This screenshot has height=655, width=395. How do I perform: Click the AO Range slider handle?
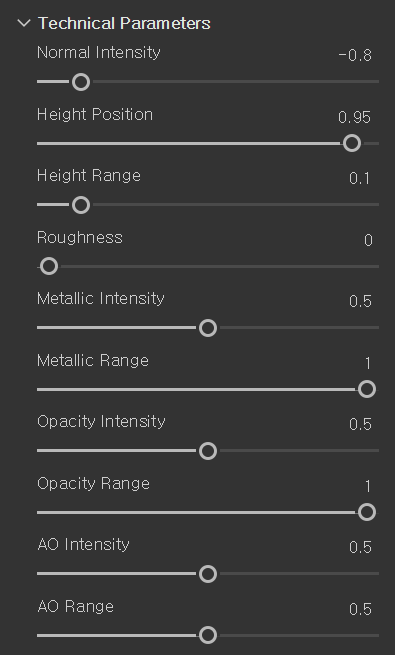208,635
